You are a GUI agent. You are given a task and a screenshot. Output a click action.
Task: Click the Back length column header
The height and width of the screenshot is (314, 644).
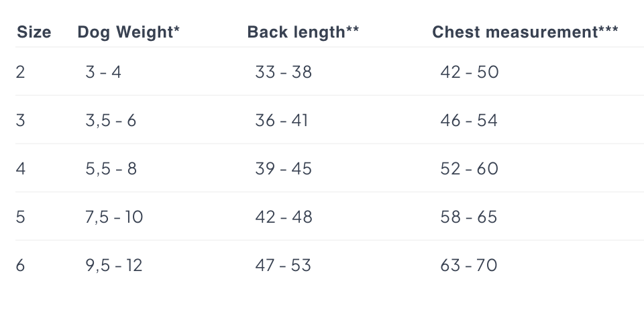click(x=303, y=32)
